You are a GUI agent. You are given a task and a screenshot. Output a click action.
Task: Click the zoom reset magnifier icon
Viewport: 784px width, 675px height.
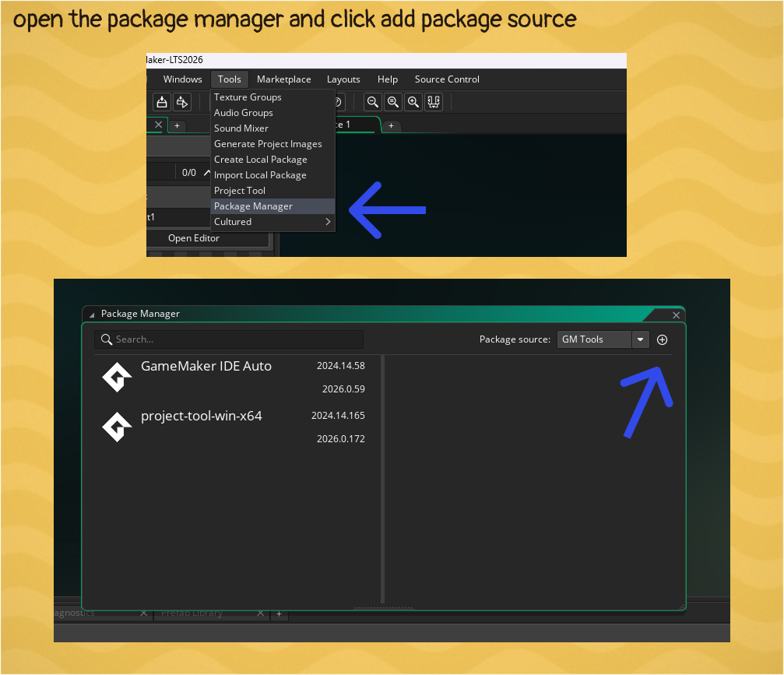point(393,102)
